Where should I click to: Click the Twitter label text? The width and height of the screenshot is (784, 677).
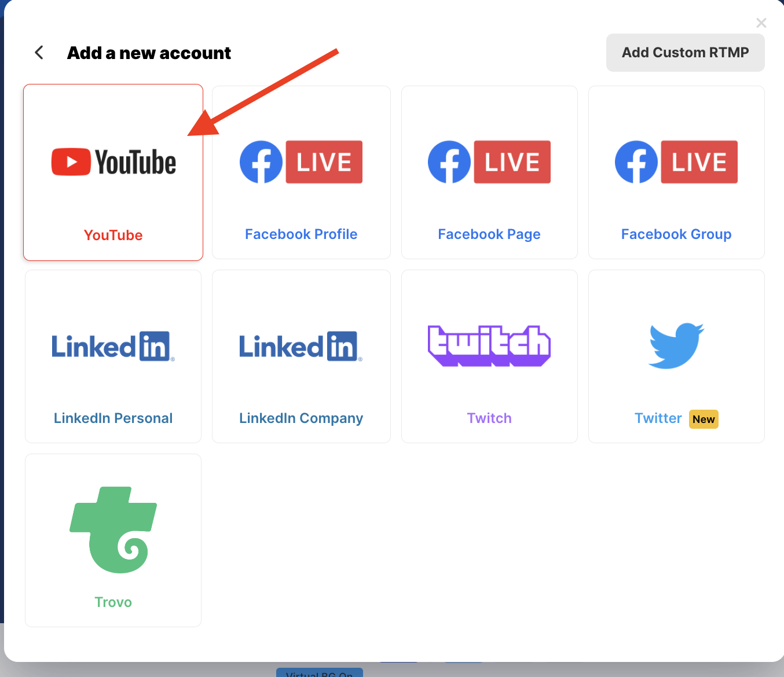pos(658,418)
